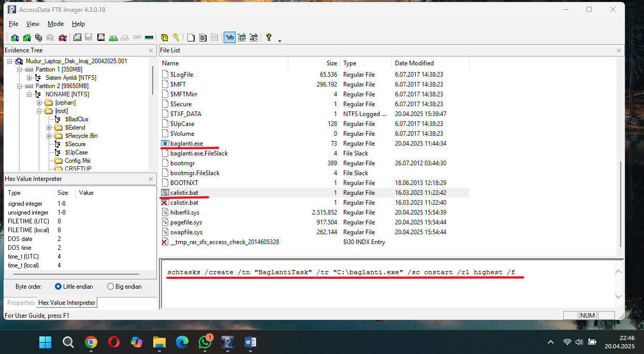Select pagefile.sys in the file list
The image size is (644, 354).
(185, 222)
